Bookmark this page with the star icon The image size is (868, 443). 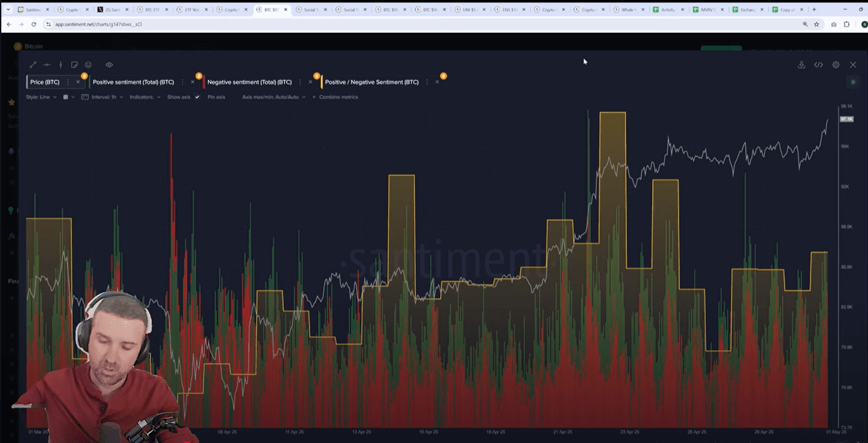pos(817,24)
